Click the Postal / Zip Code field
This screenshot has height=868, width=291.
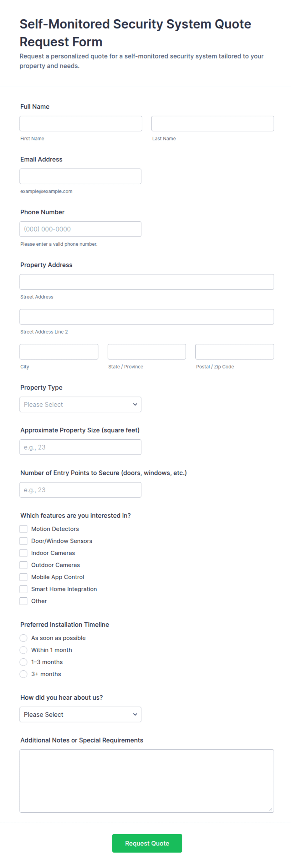[234, 352]
